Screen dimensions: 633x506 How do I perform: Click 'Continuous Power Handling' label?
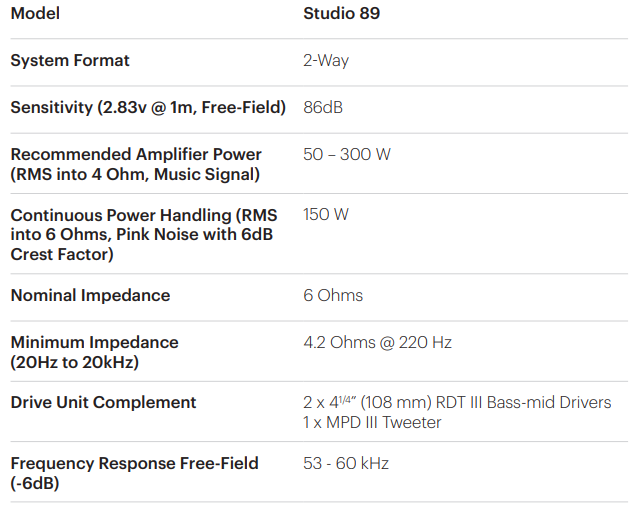pos(144,215)
